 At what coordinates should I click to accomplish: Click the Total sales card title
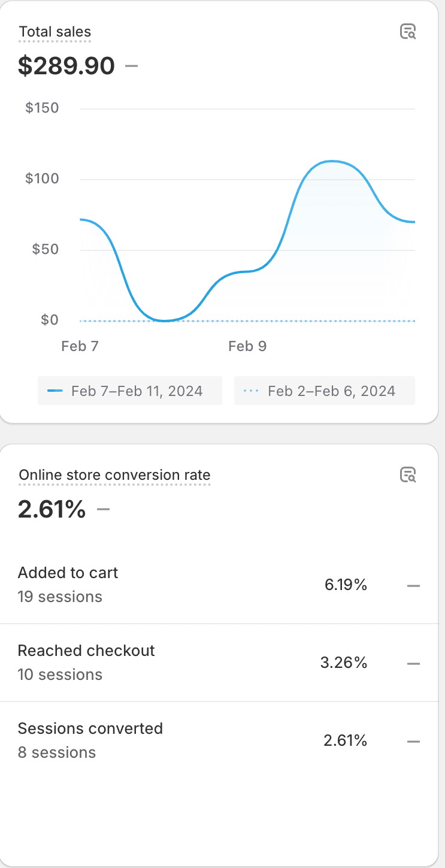(x=55, y=32)
